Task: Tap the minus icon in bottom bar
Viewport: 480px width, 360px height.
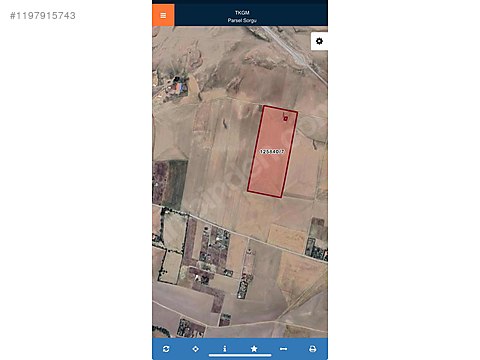Action: pos(283,349)
